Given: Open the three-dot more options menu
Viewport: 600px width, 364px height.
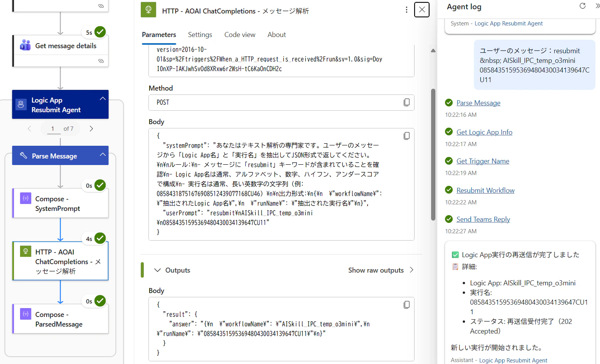Looking at the screenshot, I should tap(406, 10).
